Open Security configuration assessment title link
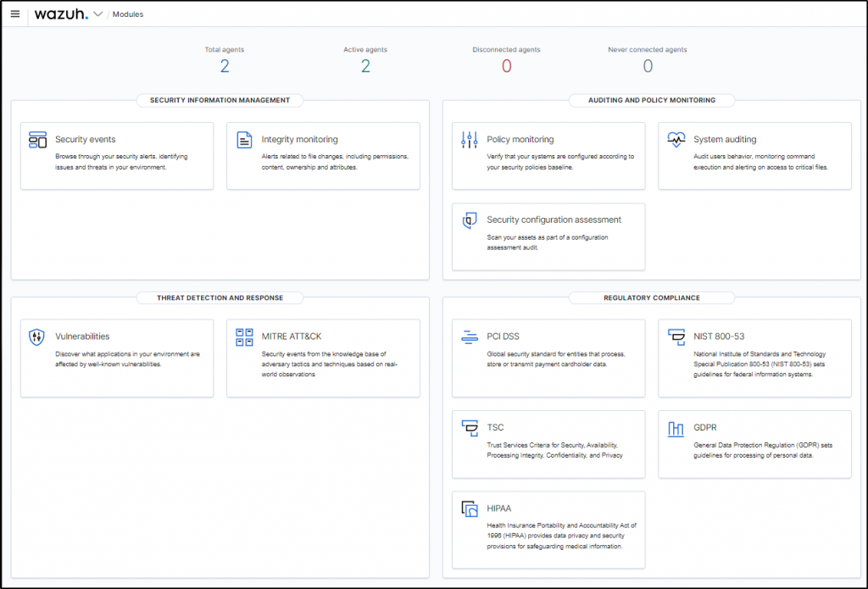Image resolution: width=868 pixels, height=589 pixels. [554, 219]
